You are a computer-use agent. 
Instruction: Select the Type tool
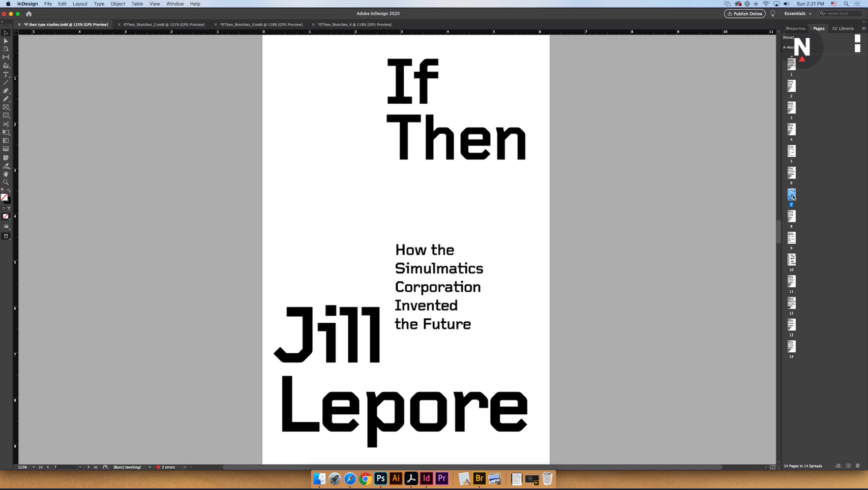click(6, 74)
